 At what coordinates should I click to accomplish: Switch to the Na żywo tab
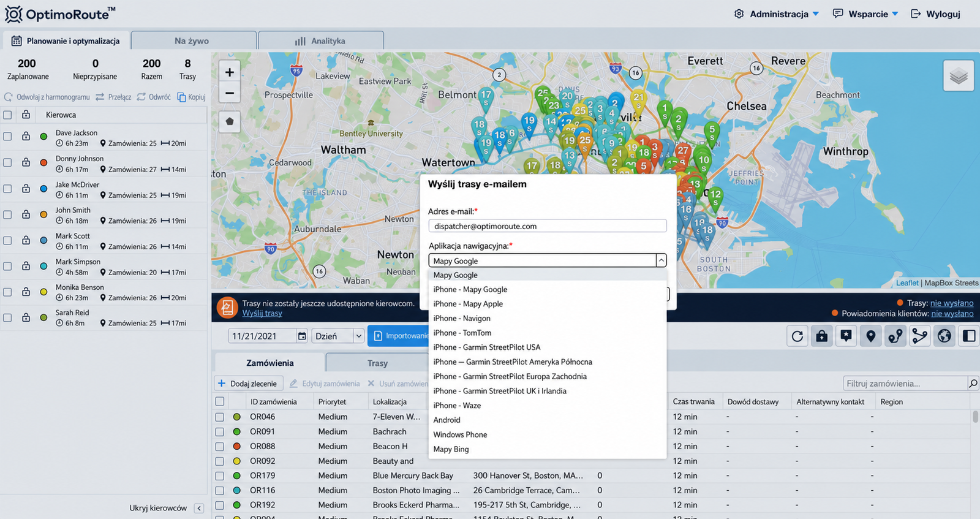click(194, 40)
